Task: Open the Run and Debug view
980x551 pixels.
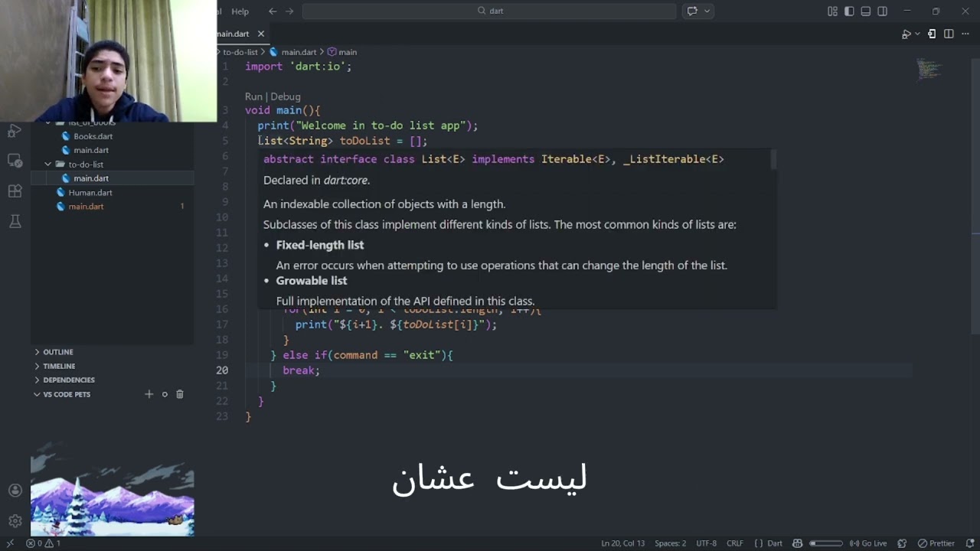Action: [x=15, y=131]
